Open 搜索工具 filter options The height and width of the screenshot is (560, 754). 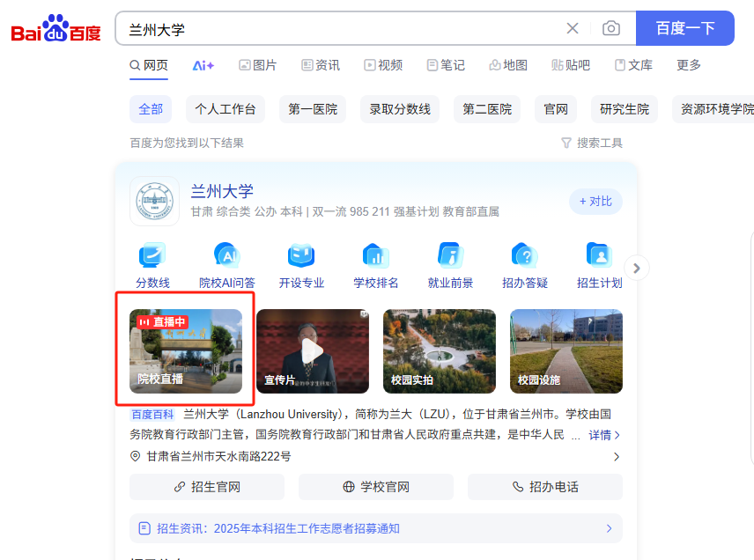point(591,143)
